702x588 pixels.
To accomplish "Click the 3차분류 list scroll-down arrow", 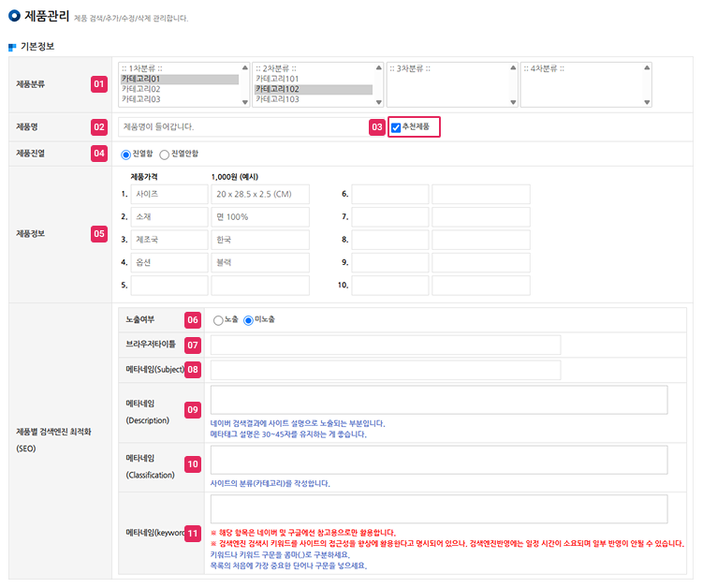I will (513, 102).
